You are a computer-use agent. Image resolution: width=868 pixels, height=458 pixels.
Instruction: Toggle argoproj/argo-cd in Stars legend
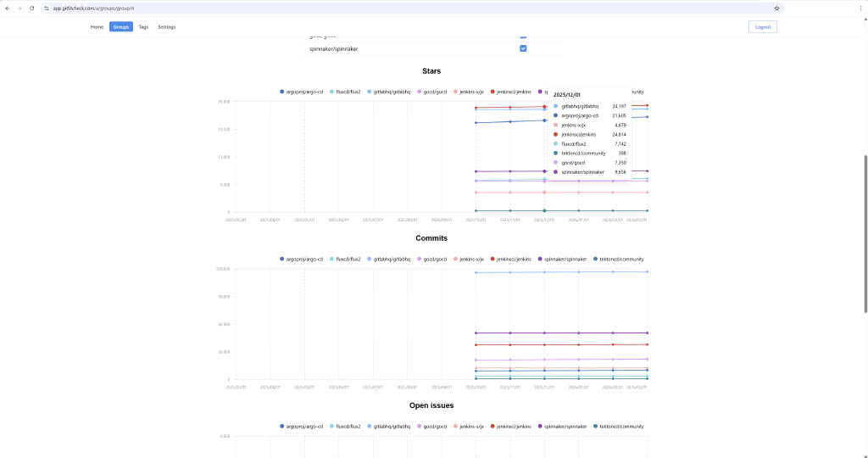tap(301, 92)
